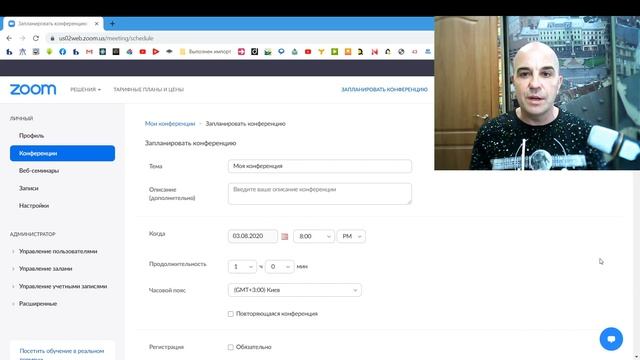The width and height of the screenshot is (640, 360).
Task: Click the meeting description text area
Action: [x=320, y=193]
